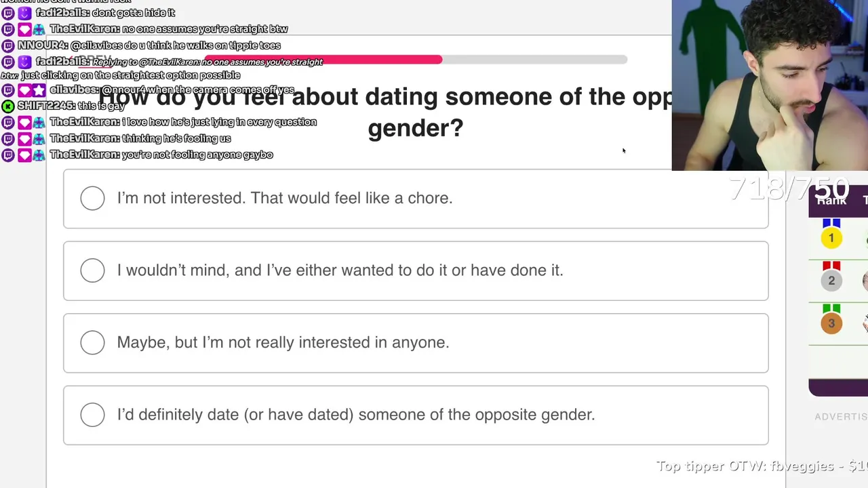Select the "I'm not interested" radio button
Image resolution: width=868 pixels, height=488 pixels.
pyautogui.click(x=92, y=199)
